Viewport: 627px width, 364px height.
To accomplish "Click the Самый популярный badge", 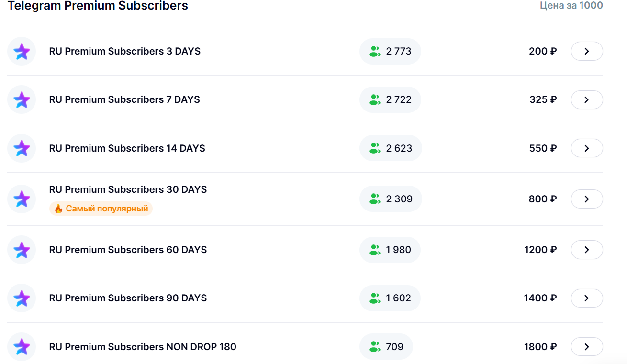I will [x=101, y=209].
